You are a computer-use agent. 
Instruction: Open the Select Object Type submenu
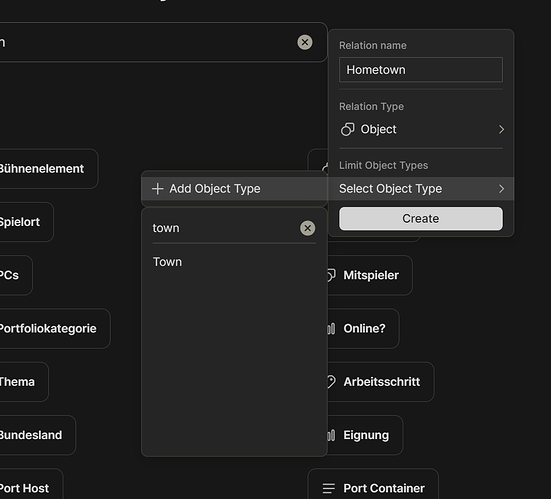pos(421,189)
